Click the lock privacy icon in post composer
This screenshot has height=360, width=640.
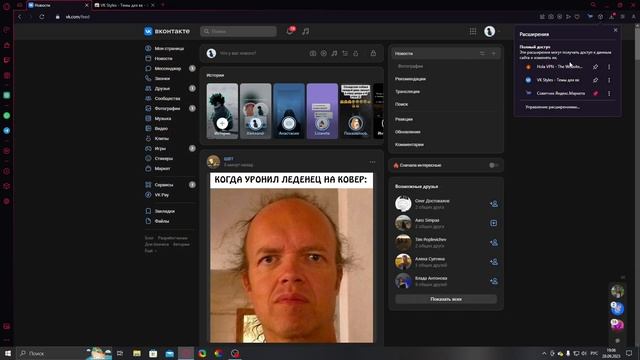[x=373, y=53]
